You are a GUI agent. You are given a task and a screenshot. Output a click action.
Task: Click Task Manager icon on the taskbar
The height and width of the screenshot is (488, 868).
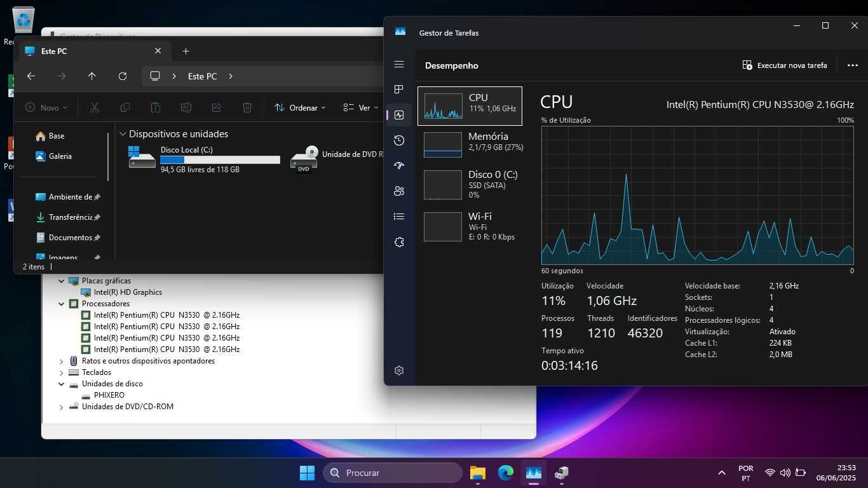[x=534, y=473]
